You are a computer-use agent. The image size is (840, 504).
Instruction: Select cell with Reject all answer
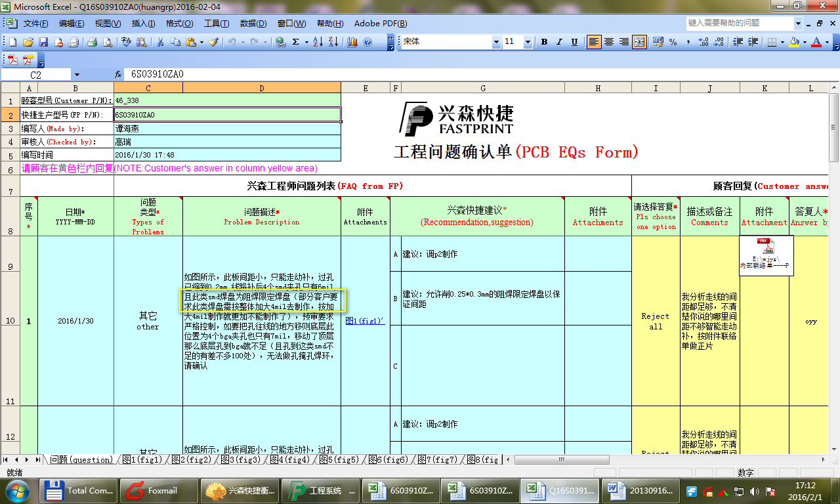pyautogui.click(x=656, y=321)
